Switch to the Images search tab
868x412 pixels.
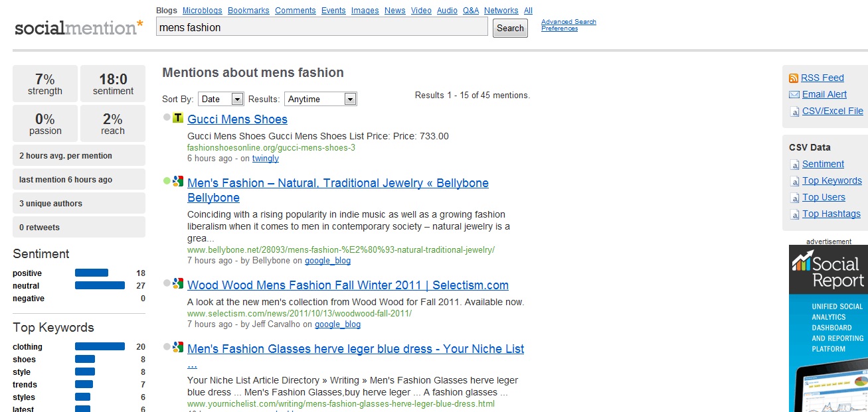tap(365, 11)
